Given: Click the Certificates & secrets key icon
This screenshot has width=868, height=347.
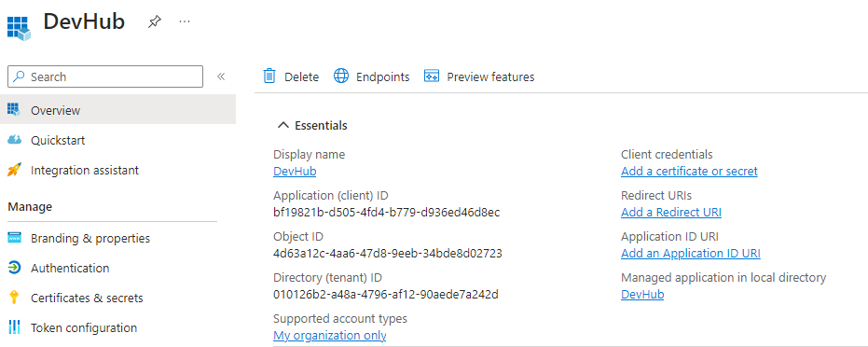Looking at the screenshot, I should (14, 298).
